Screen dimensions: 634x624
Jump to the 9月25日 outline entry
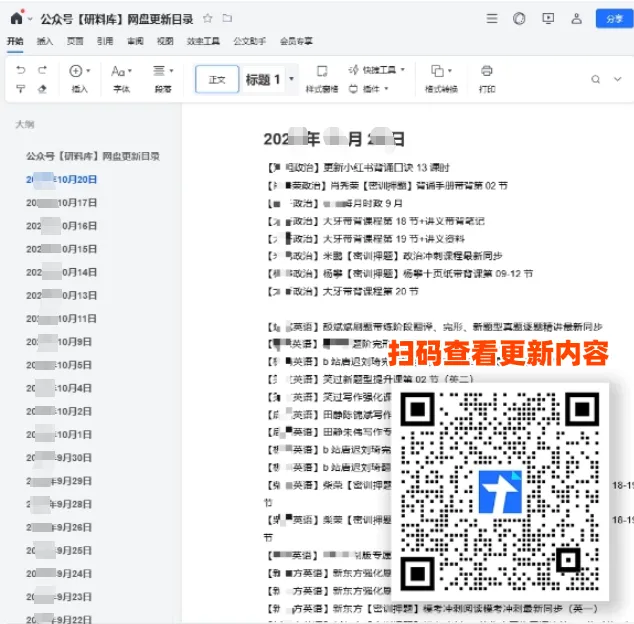[59, 550]
